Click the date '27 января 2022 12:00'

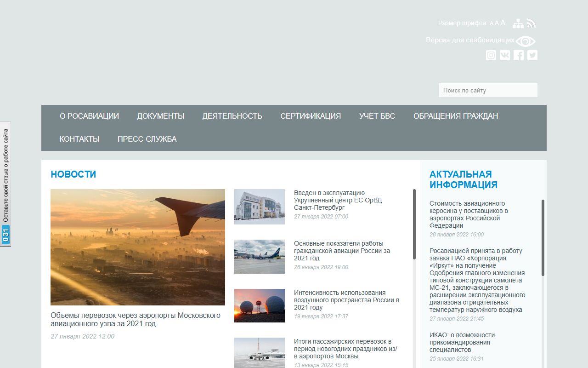point(83,336)
